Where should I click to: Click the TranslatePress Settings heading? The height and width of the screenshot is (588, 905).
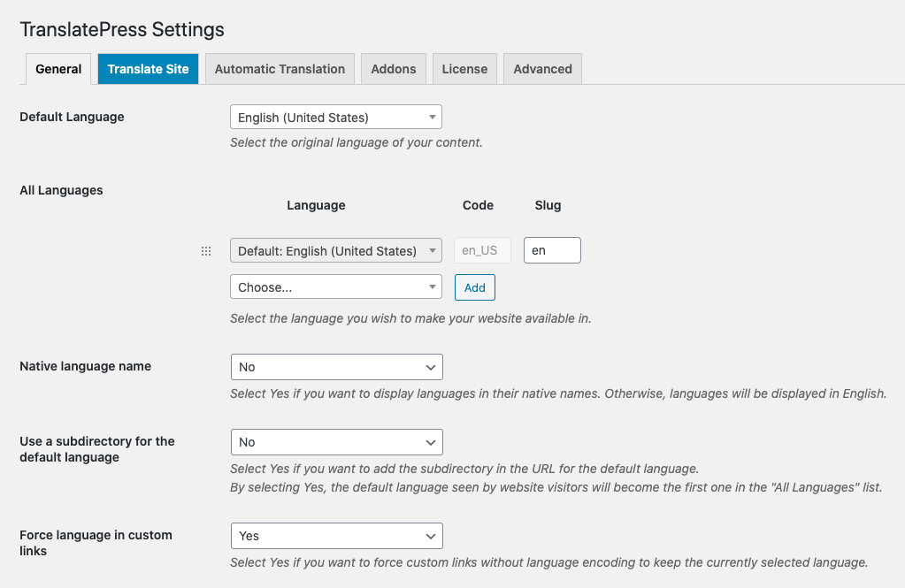(x=122, y=29)
